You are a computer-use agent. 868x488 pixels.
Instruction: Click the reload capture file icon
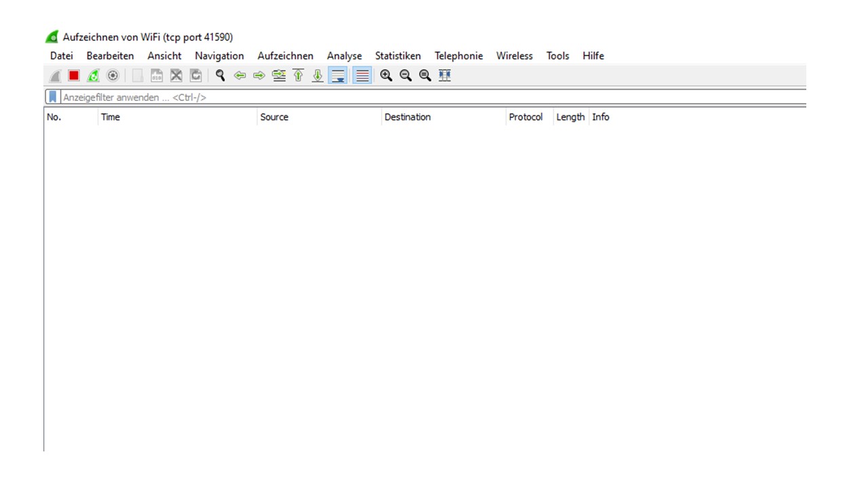(x=196, y=76)
